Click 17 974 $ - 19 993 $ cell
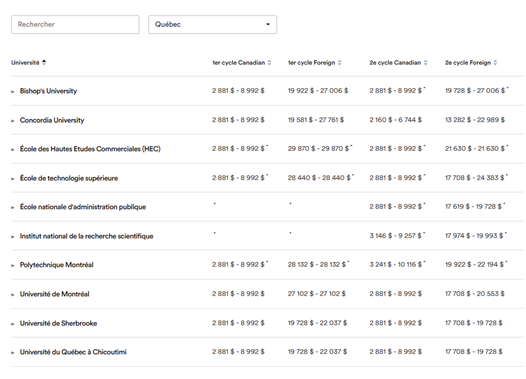This screenshot has height=379, width=526. point(476,236)
